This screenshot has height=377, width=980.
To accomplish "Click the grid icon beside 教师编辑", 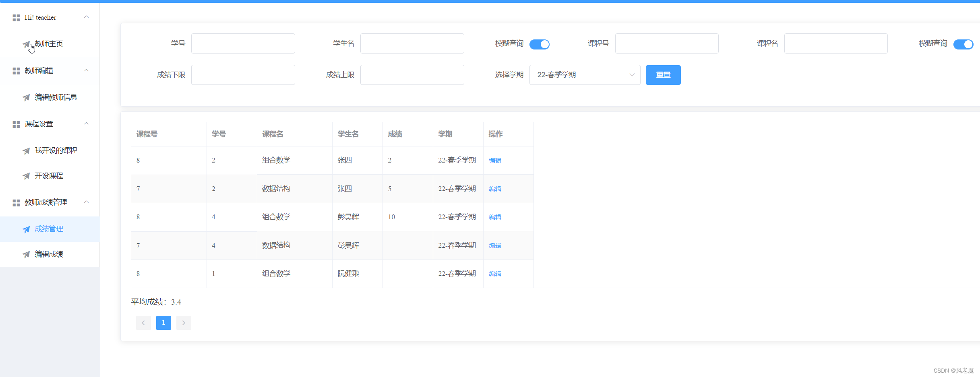I will [x=16, y=71].
